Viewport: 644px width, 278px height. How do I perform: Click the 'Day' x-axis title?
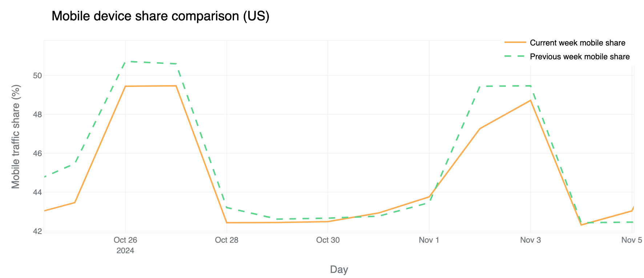tap(339, 270)
